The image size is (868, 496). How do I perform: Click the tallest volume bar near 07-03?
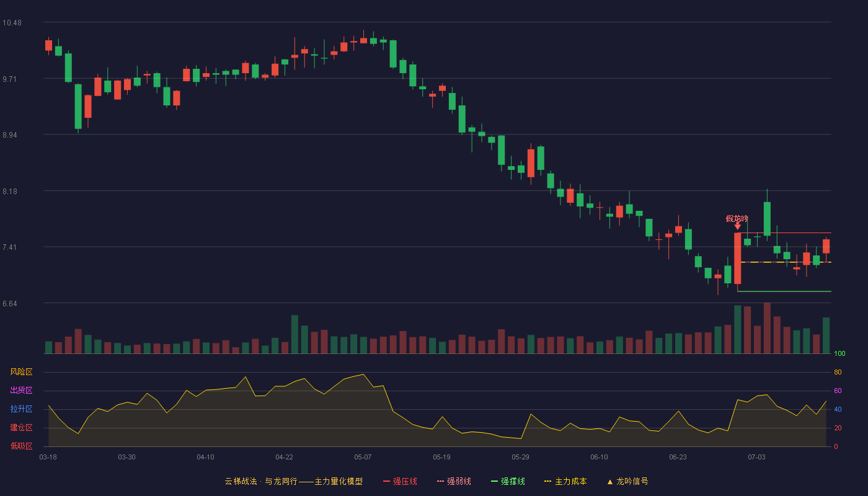pyautogui.click(x=767, y=328)
